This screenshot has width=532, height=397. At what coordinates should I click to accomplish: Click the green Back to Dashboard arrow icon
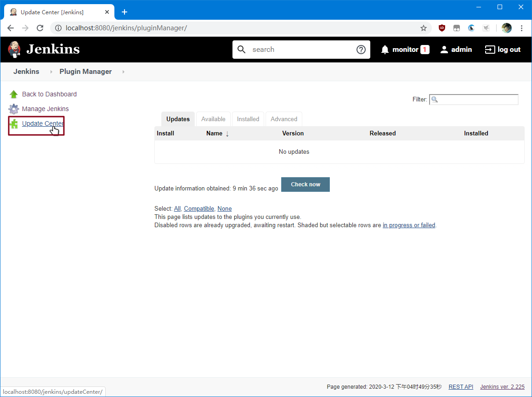point(14,94)
